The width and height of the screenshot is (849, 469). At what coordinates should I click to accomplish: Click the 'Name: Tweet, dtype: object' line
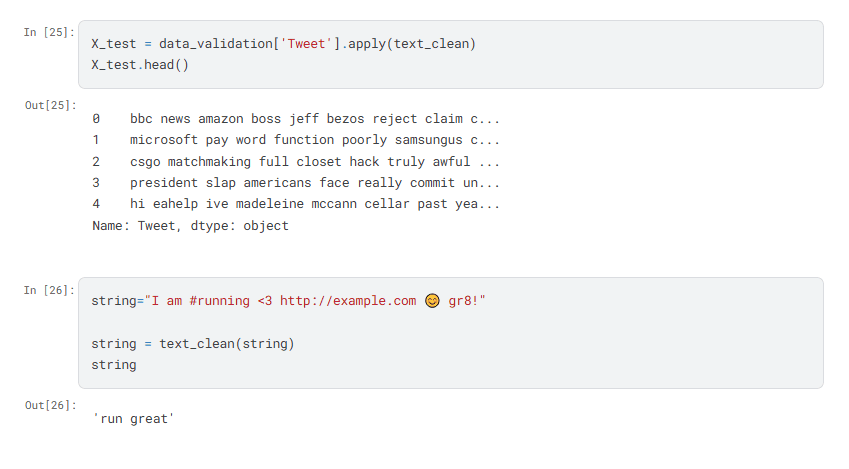click(190, 226)
